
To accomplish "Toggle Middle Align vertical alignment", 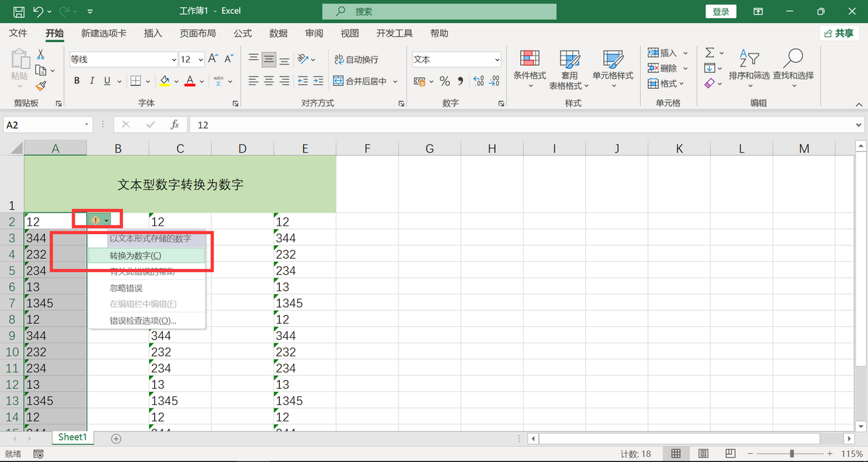I will pyautogui.click(x=269, y=59).
